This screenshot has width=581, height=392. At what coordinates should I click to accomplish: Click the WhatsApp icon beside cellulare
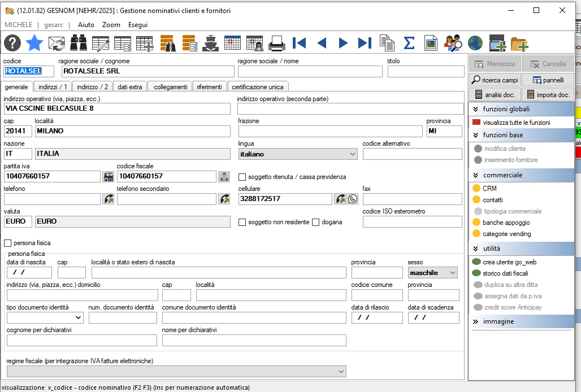pyautogui.click(x=353, y=199)
